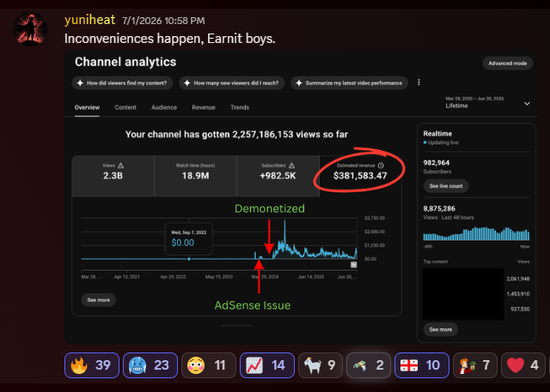Viewport: 550px width, 392px height.
Task: Click the small square icon under chart
Action: pyautogui.click(x=353, y=265)
